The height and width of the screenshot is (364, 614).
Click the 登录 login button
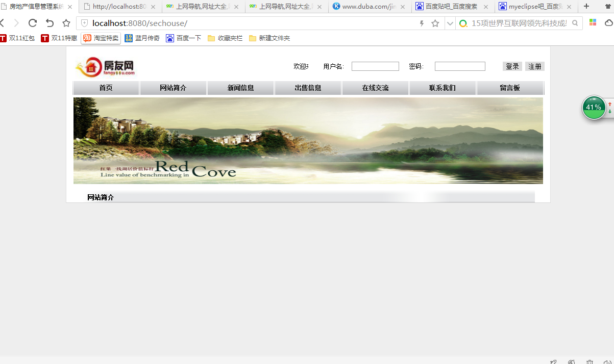tap(512, 66)
